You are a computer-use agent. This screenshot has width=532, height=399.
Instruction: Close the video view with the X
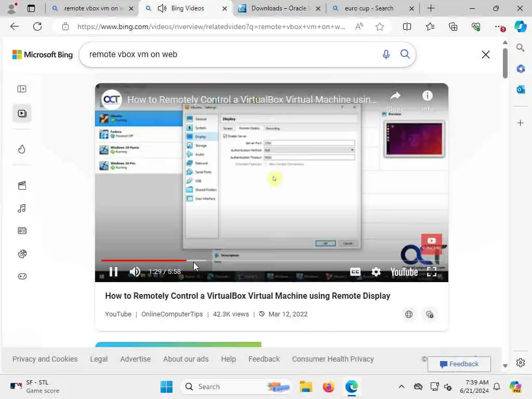(x=486, y=54)
